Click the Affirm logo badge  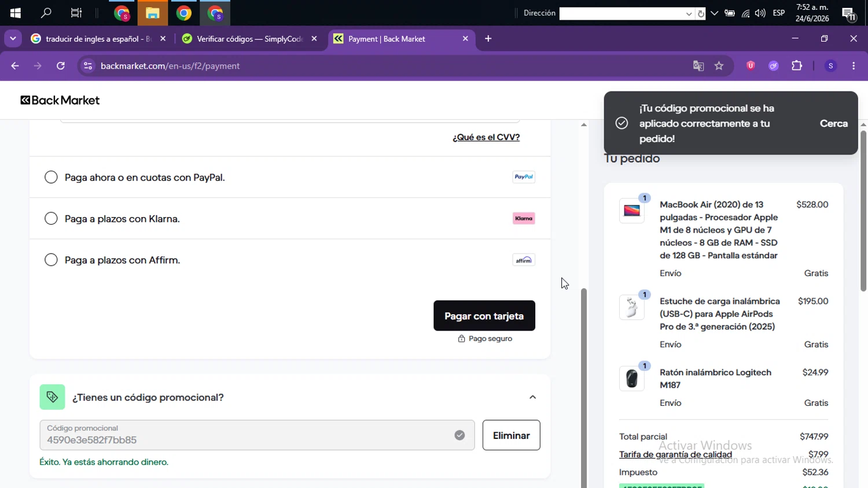524,260
